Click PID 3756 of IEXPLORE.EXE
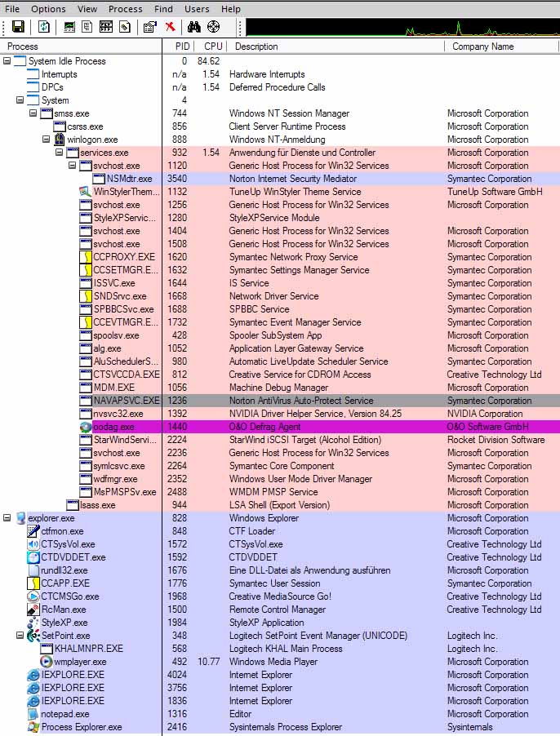Viewport: 560px width, 736px height. pyautogui.click(x=177, y=688)
